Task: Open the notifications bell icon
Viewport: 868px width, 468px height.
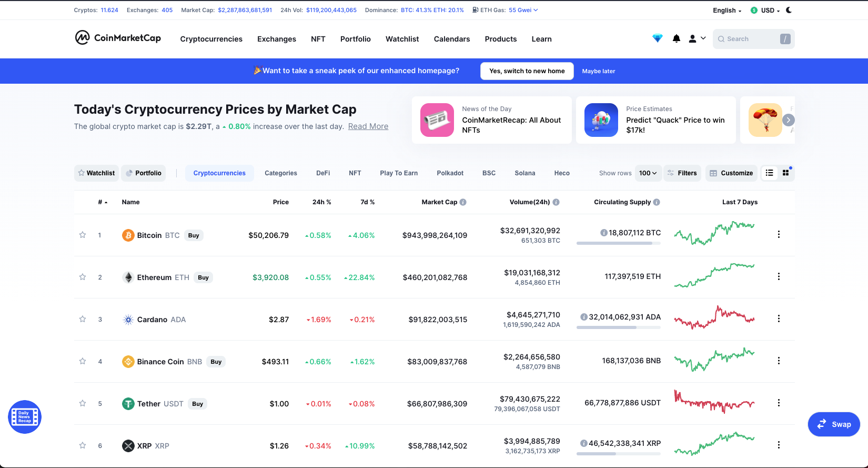Action: (677, 38)
